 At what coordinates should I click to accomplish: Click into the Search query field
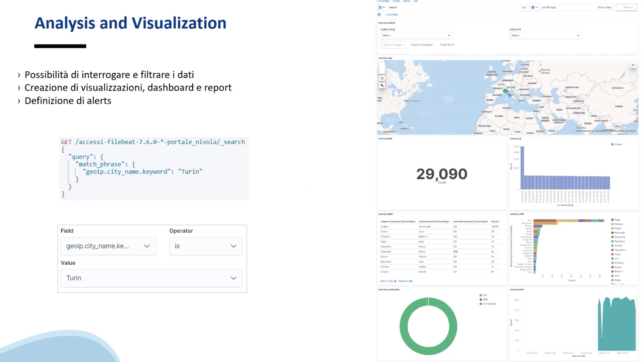coord(453,7)
